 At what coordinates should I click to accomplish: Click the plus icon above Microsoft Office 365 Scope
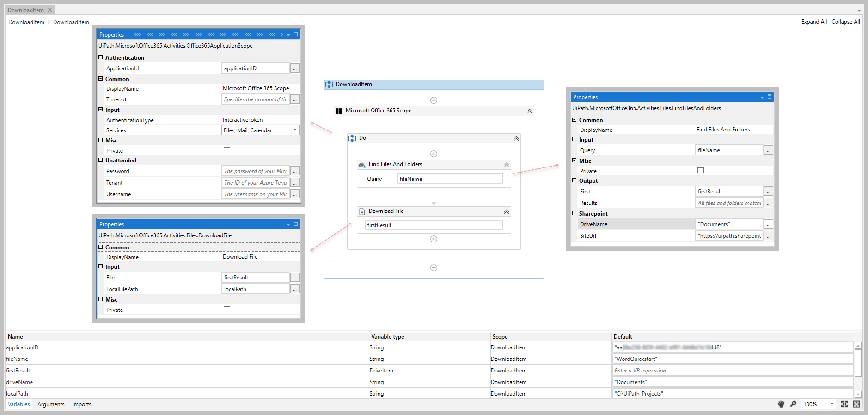pyautogui.click(x=434, y=100)
